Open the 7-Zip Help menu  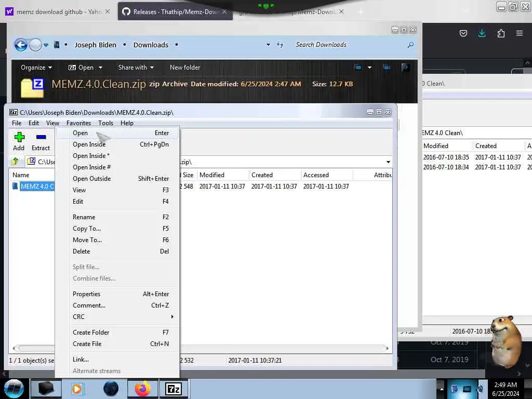[127, 123]
